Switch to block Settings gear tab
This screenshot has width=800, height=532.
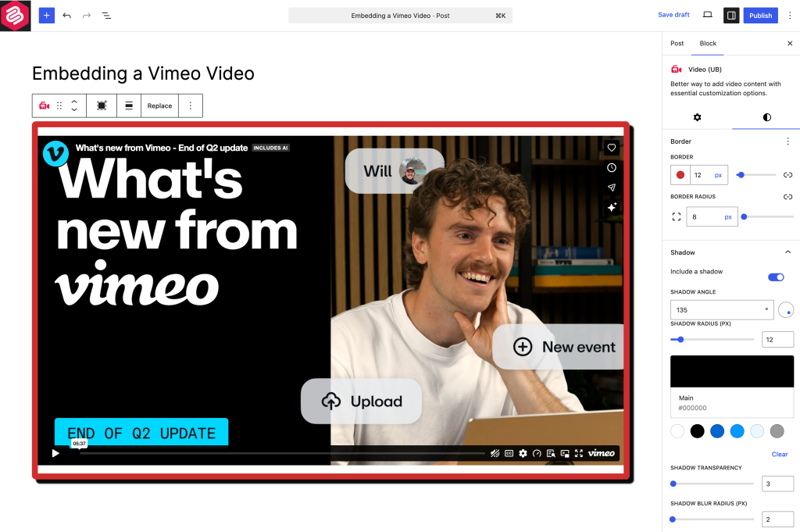point(697,117)
